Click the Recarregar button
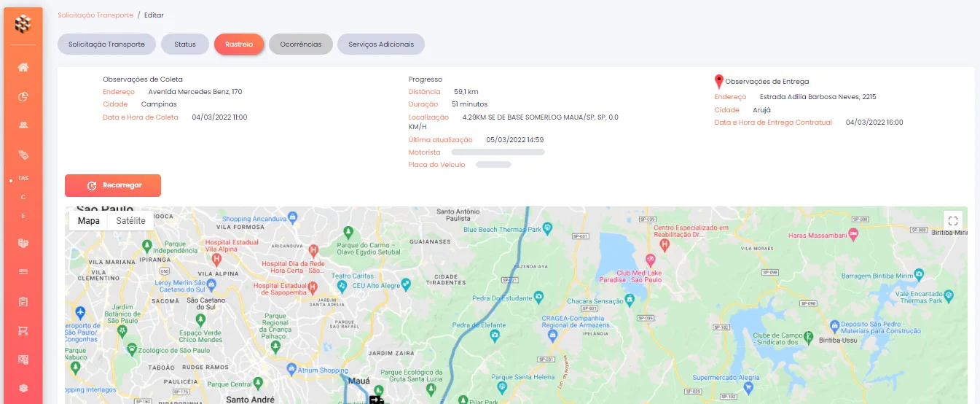The width and height of the screenshot is (980, 404). (113, 185)
